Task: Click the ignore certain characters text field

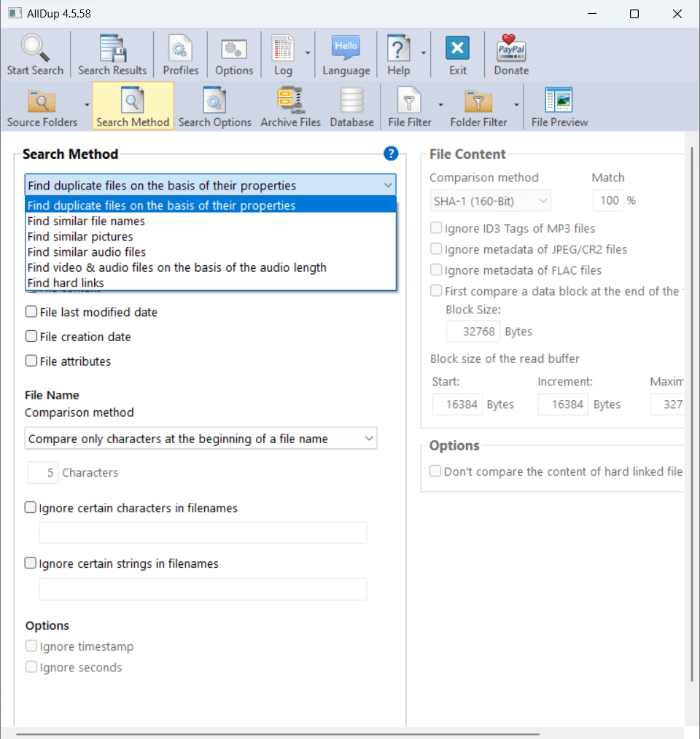Action: pos(203,533)
